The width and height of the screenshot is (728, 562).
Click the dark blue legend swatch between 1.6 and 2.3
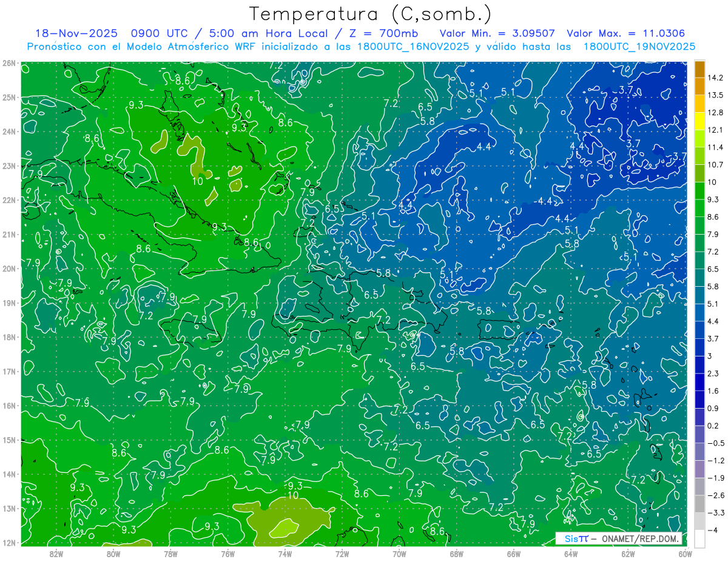click(x=699, y=381)
